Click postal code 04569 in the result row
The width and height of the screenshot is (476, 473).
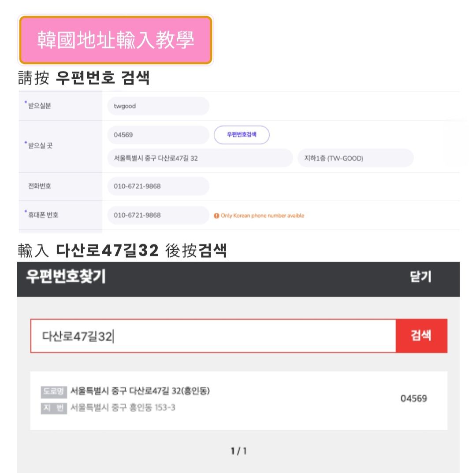click(413, 399)
